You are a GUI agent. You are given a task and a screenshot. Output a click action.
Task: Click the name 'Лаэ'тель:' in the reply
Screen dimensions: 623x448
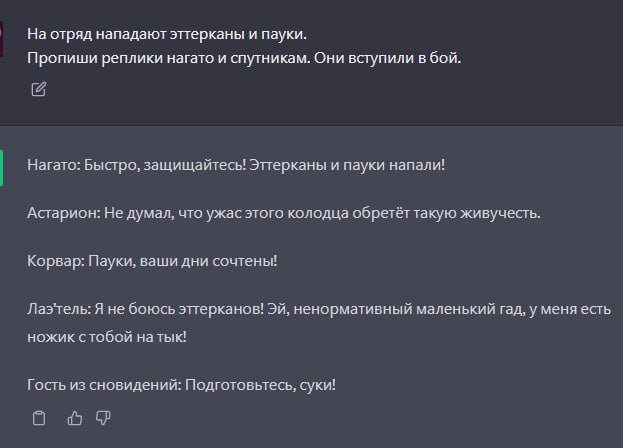coord(59,310)
